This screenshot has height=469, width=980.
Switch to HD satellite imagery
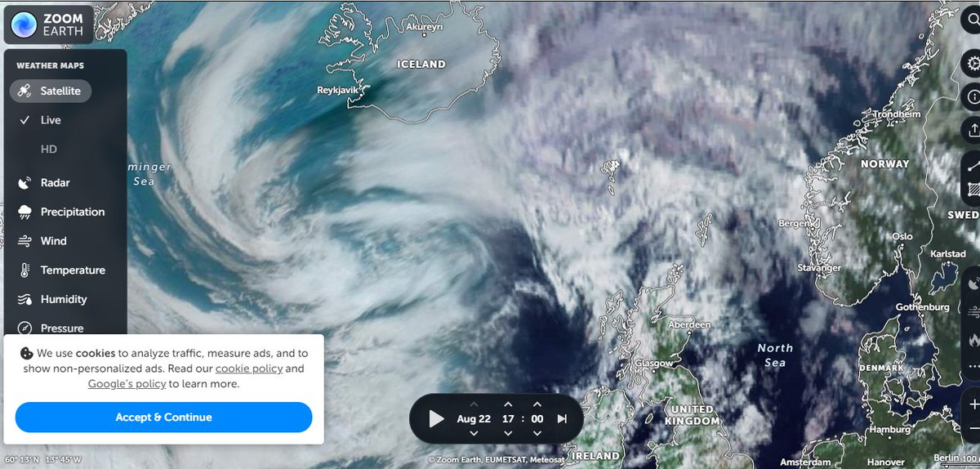(49, 150)
